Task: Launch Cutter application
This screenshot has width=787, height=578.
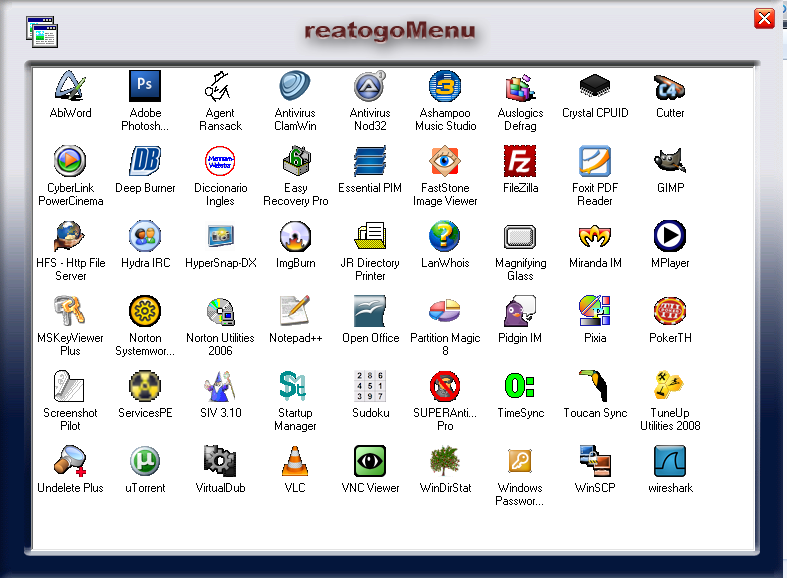Action: [670, 86]
